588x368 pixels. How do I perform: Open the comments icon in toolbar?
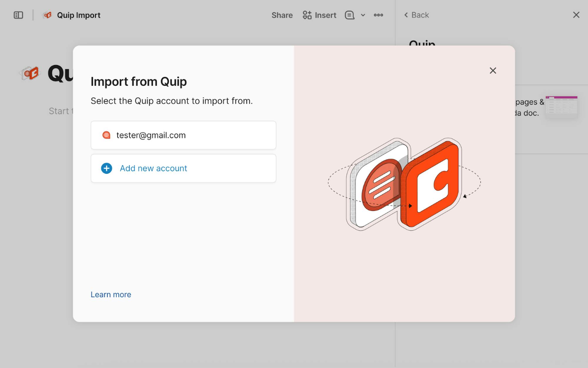(x=349, y=15)
